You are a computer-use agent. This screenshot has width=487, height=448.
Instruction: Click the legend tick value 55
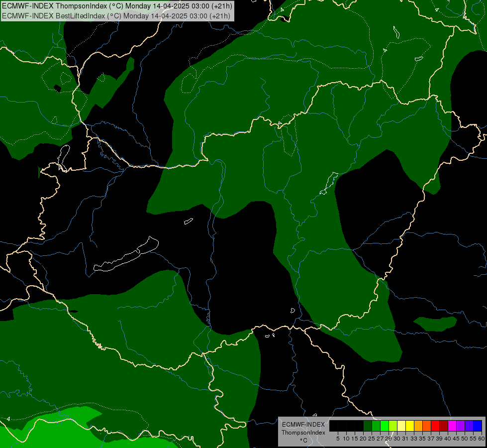click(x=473, y=439)
